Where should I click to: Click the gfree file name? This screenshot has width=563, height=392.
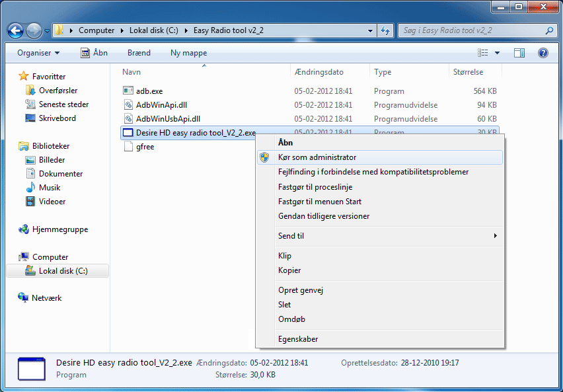(145, 147)
